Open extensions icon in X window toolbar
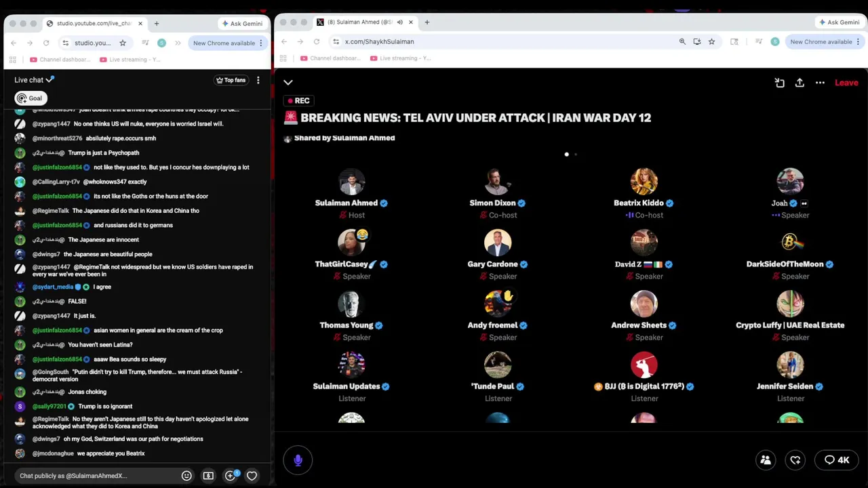This screenshot has height=488, width=868. 734,41
